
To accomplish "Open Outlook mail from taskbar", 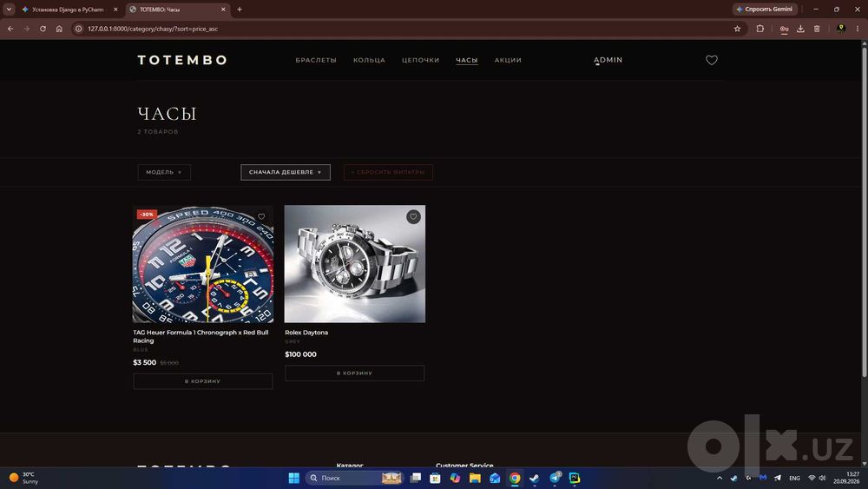I will [x=495, y=478].
